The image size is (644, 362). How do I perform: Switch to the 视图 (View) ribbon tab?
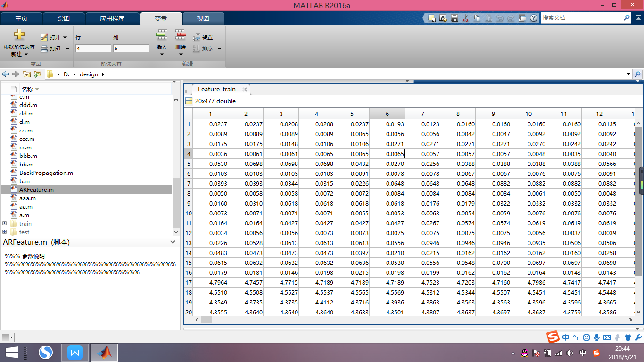[203, 18]
